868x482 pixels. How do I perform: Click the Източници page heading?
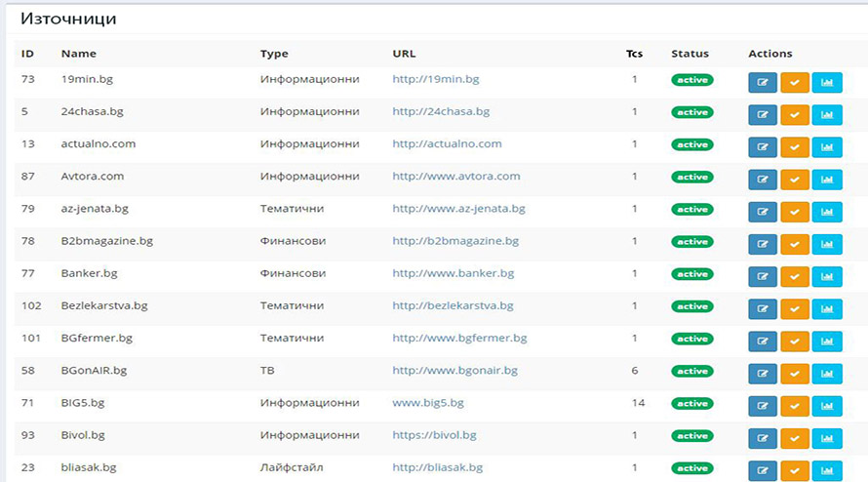(x=68, y=19)
